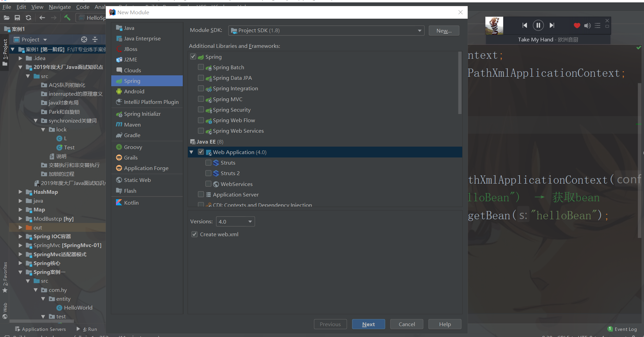This screenshot has width=644, height=337.
Task: Pause the music playback
Action: pyautogui.click(x=538, y=25)
